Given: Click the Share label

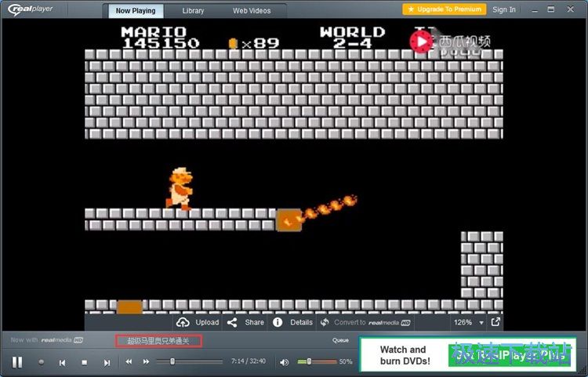Looking at the screenshot, I should pos(254,322).
